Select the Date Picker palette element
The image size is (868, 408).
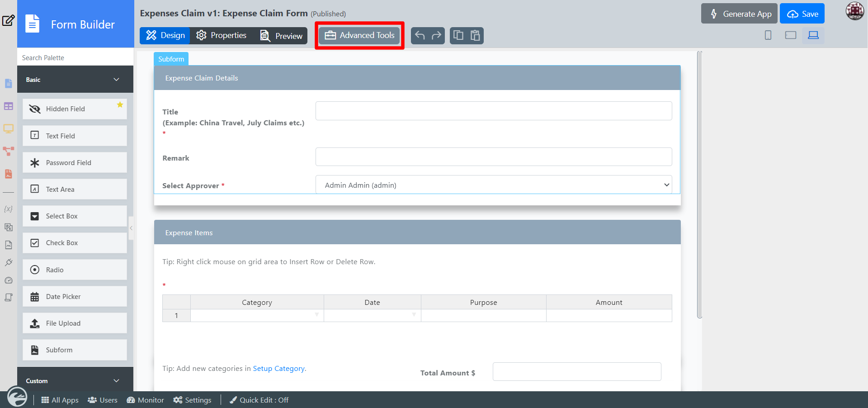75,296
